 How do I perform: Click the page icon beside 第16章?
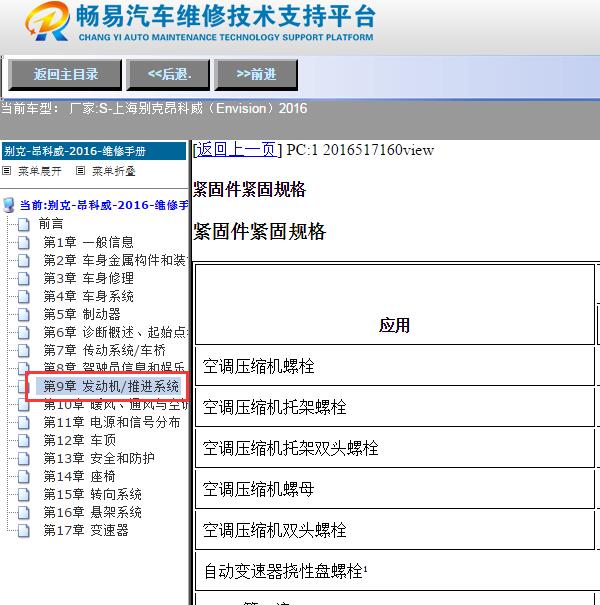(x=24, y=512)
